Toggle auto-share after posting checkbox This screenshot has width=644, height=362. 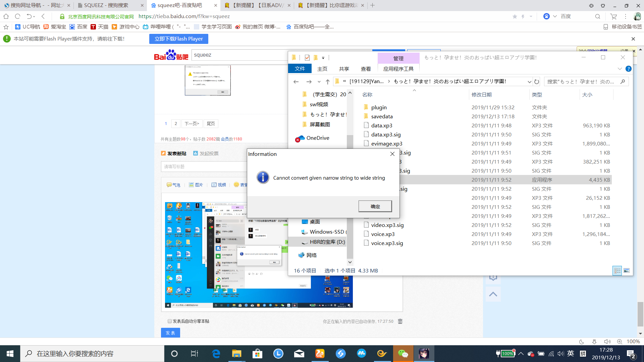click(170, 321)
